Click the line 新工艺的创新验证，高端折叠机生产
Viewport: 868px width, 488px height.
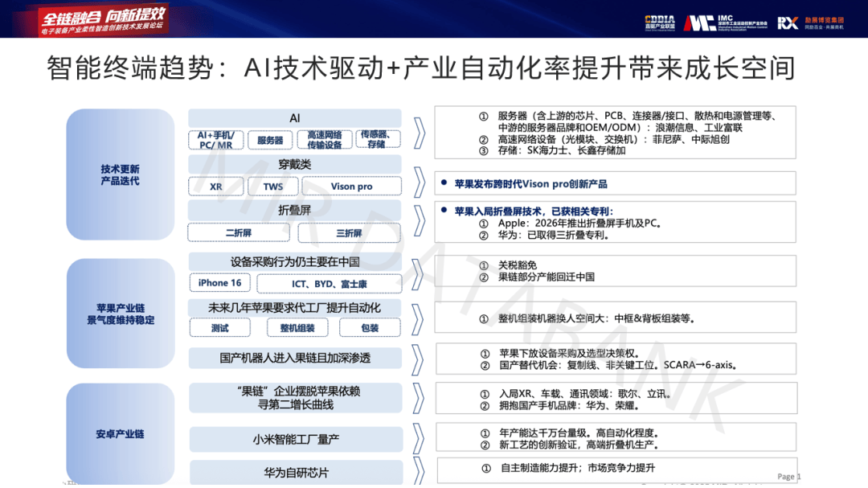click(x=579, y=445)
